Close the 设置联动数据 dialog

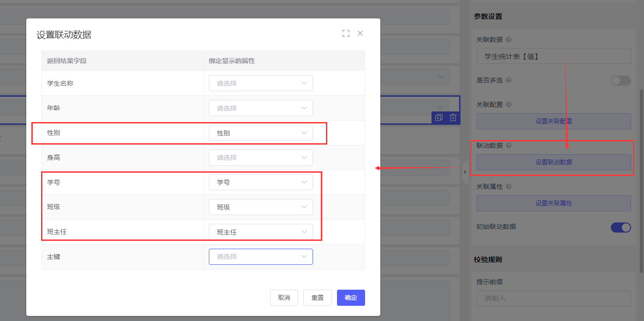coord(360,33)
